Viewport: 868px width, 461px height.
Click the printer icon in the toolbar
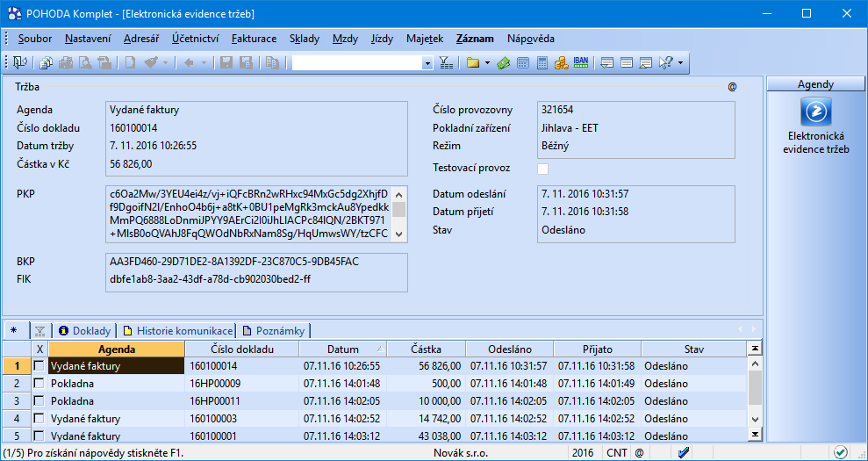(67, 63)
